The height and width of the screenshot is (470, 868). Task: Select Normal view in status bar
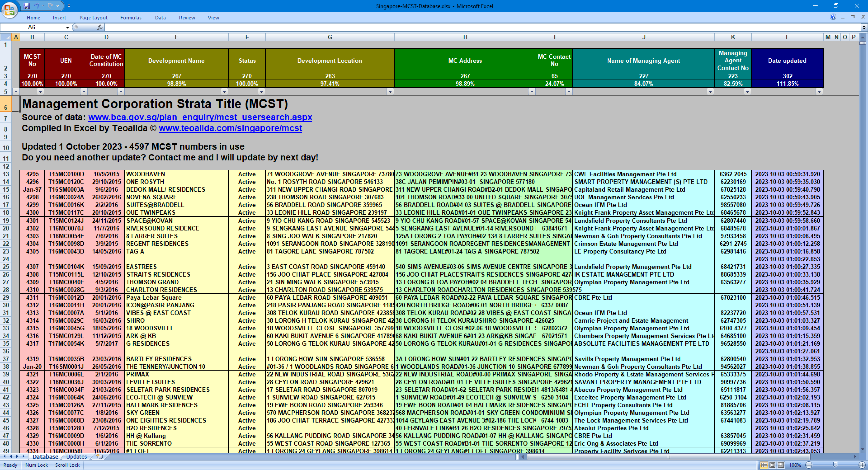coord(764,465)
